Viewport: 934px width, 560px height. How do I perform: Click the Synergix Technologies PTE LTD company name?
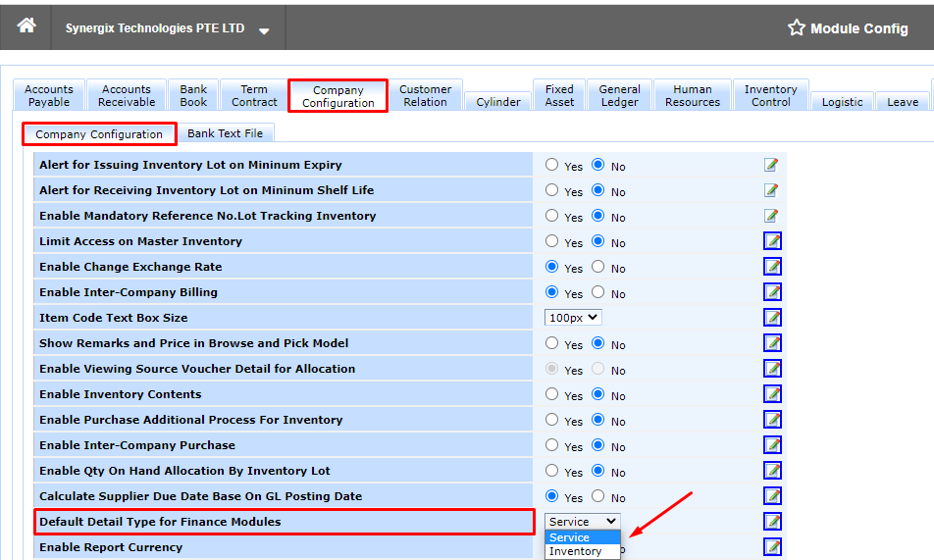pyautogui.click(x=155, y=28)
